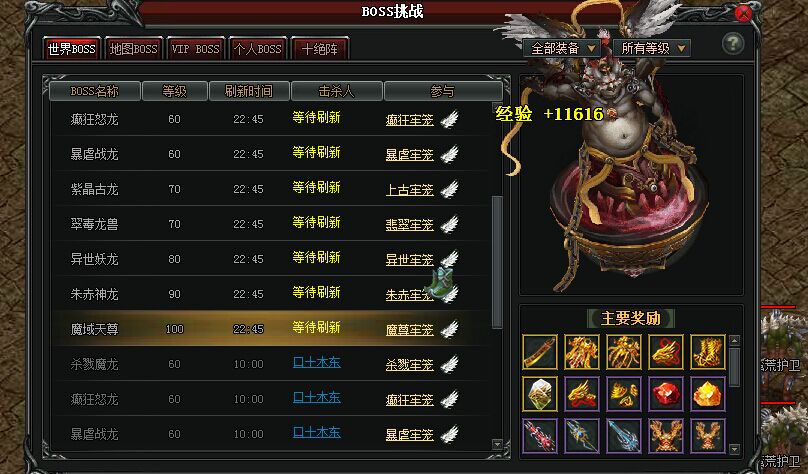
Task: Click wing teleport icon beside 魔尊牢笼
Action: coord(450,329)
